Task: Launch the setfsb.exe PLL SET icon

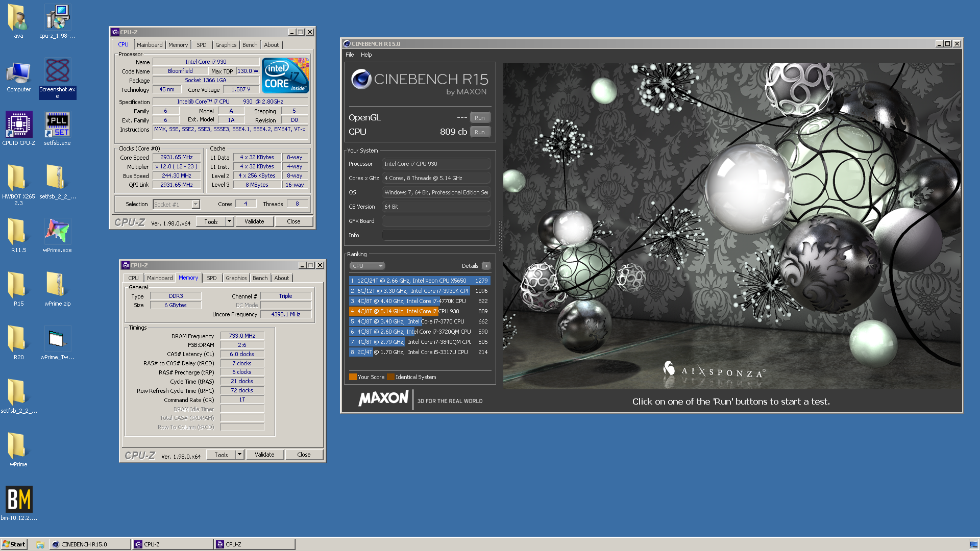Action: [x=57, y=128]
